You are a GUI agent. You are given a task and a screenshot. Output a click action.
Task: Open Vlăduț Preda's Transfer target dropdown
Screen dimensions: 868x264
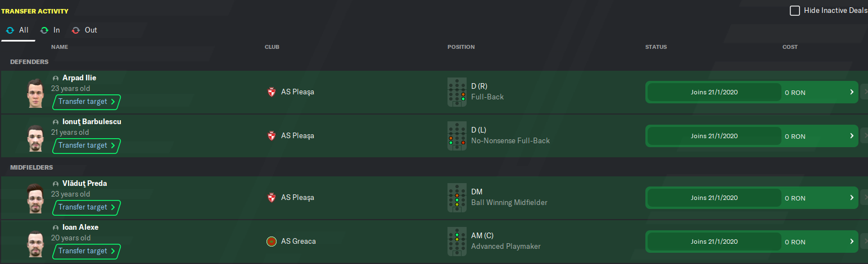click(87, 207)
